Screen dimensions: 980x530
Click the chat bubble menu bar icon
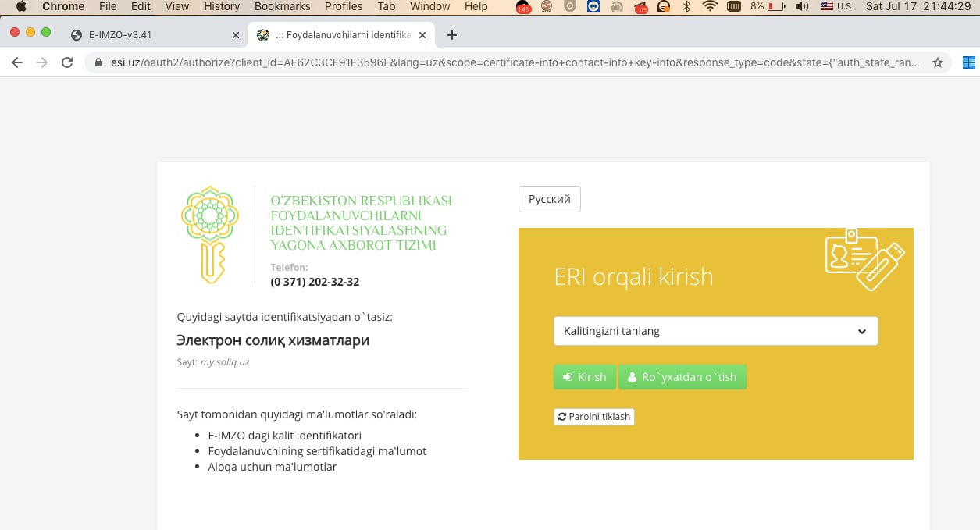point(663,6)
